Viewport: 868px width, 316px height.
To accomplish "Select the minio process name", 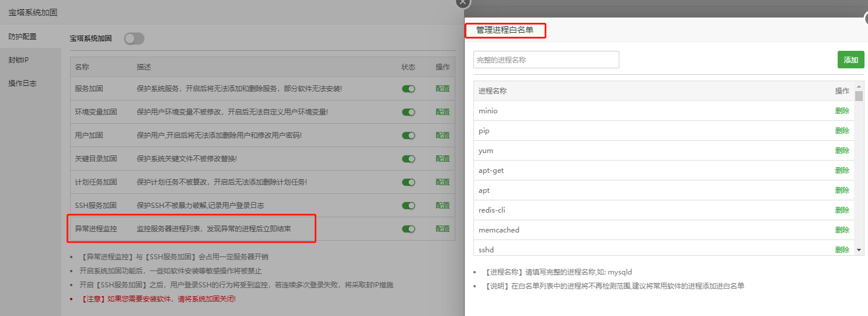I will tap(488, 111).
